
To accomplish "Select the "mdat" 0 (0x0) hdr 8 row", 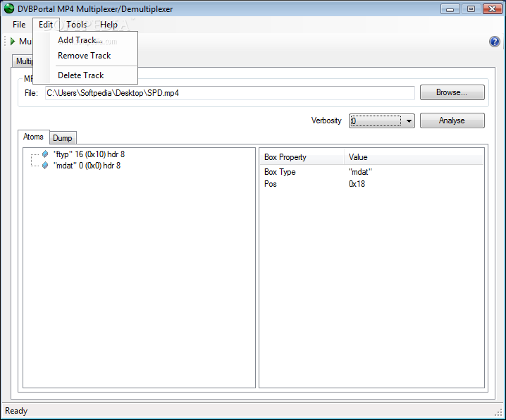I will [x=87, y=166].
